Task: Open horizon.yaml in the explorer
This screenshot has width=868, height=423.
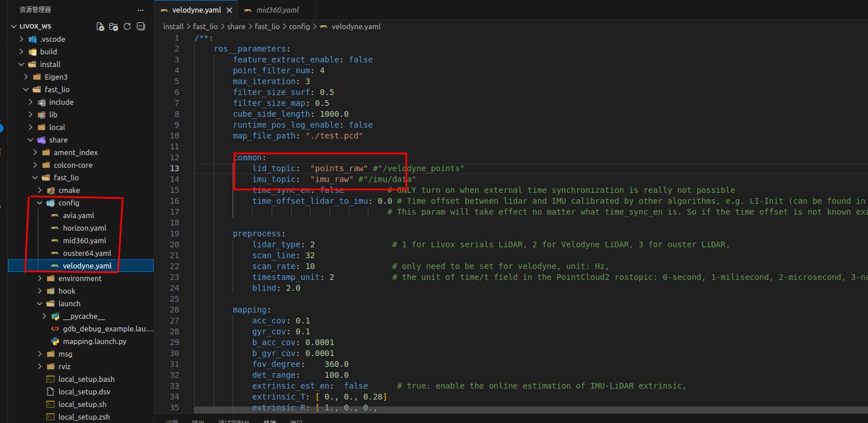Action: click(85, 228)
